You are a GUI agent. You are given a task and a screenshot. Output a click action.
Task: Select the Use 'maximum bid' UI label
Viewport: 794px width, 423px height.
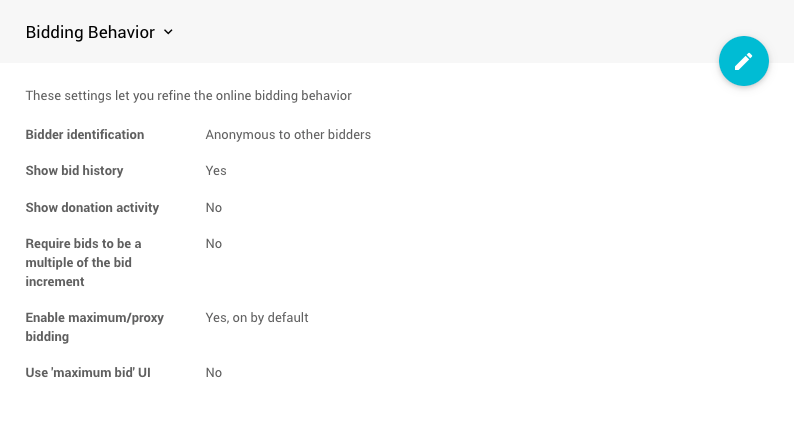point(87,373)
